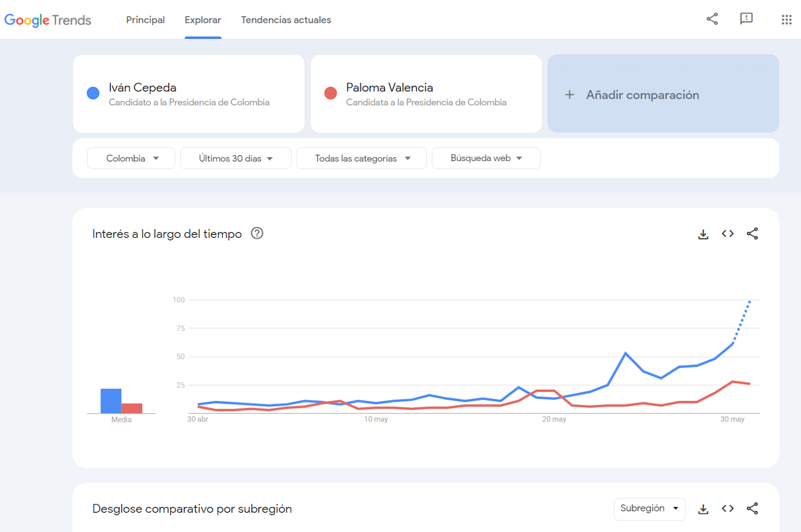Click the 'Interés a lo largo del tiempo' heading
This screenshot has height=532, width=801.
click(x=167, y=234)
